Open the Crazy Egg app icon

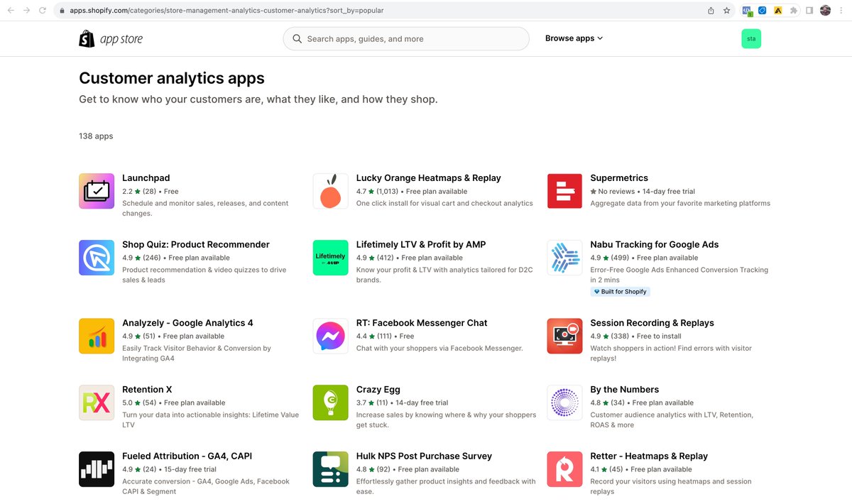331,402
